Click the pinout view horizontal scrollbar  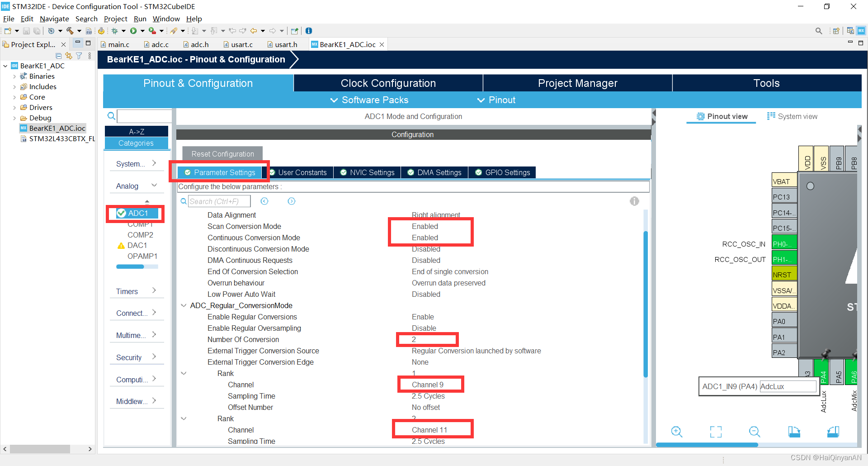[707, 445]
